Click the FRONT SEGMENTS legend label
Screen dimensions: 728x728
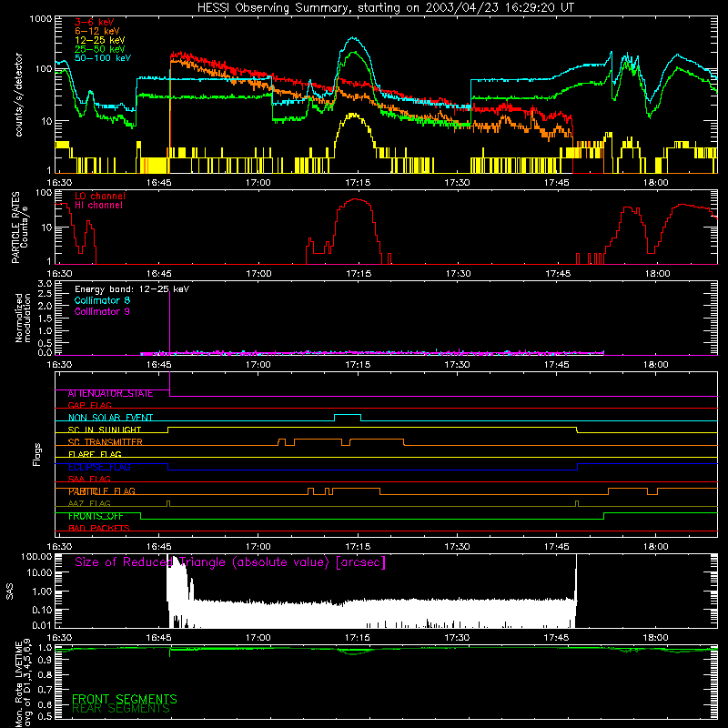point(124,699)
